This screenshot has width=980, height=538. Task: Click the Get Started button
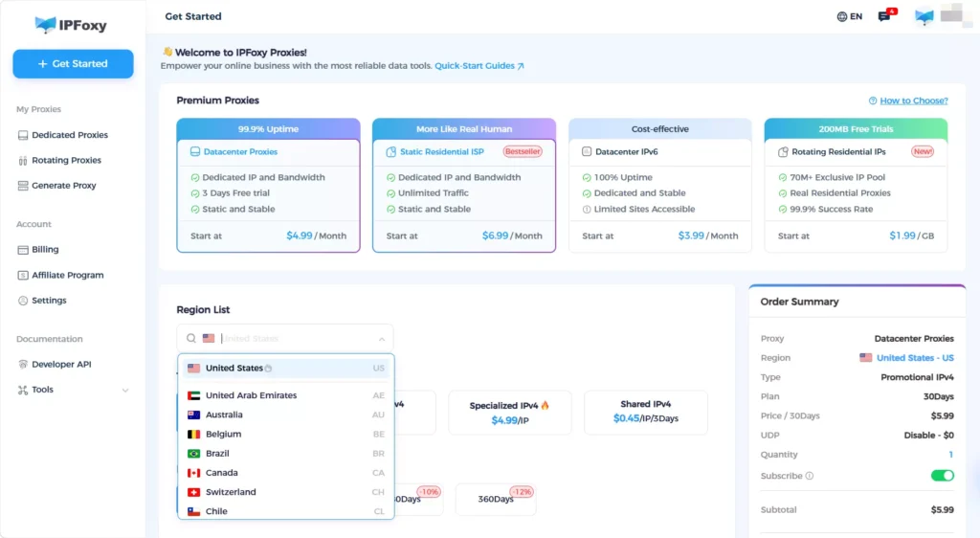(x=73, y=64)
